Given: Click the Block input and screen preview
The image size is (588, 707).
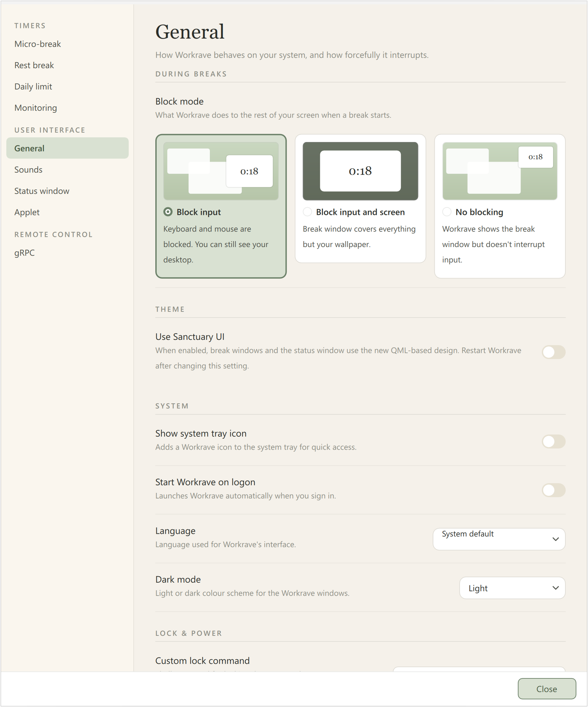Looking at the screenshot, I should (x=360, y=171).
